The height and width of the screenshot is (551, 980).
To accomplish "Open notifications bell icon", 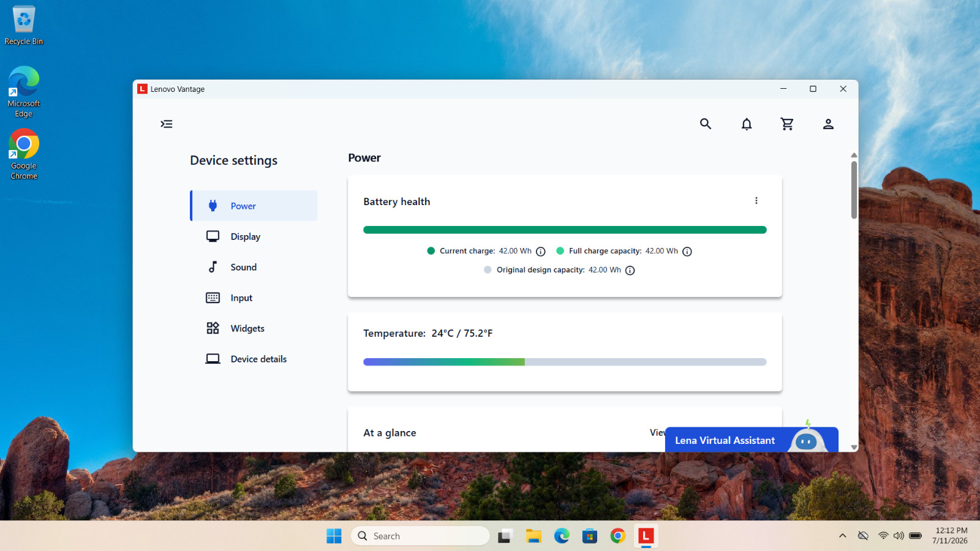I will pyautogui.click(x=747, y=124).
